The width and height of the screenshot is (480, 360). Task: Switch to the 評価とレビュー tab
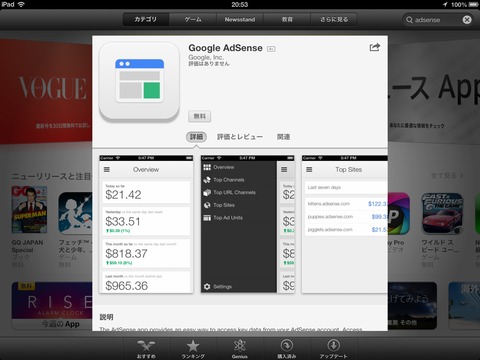[x=240, y=137]
